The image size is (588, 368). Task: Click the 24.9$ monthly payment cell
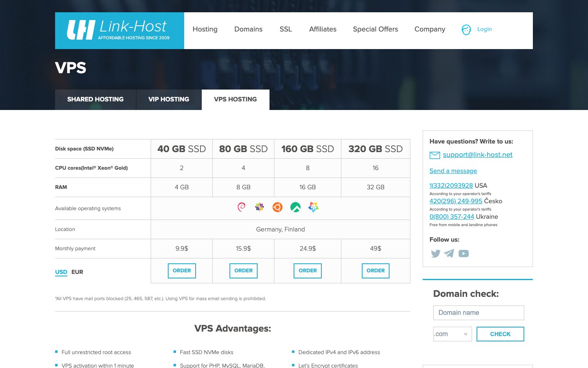[307, 249]
